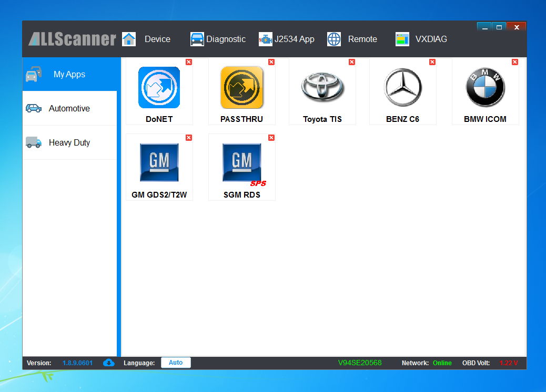
Task: Open the J2534 App section
Action: tap(287, 39)
